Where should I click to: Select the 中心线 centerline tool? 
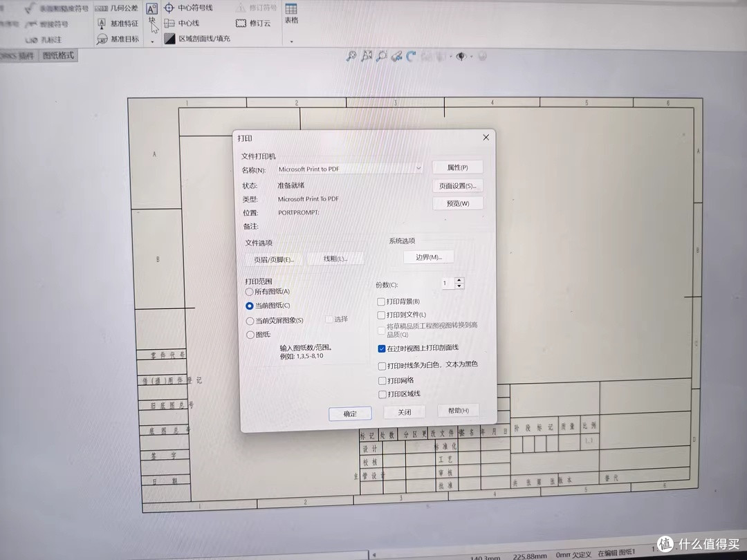pyautogui.click(x=182, y=23)
